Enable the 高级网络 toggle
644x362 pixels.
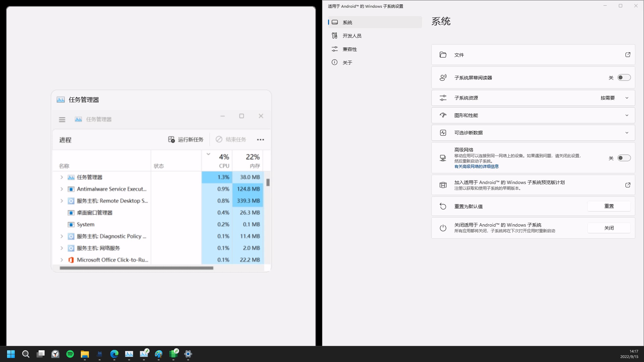coord(624,158)
